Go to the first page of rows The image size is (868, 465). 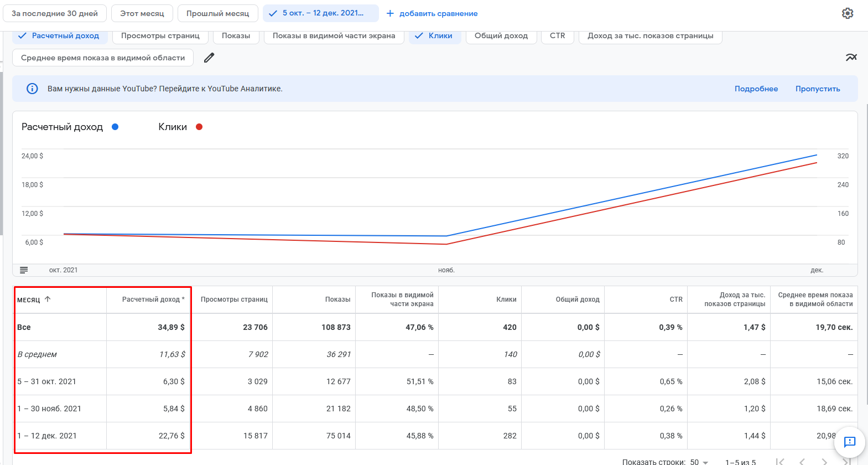point(780,461)
